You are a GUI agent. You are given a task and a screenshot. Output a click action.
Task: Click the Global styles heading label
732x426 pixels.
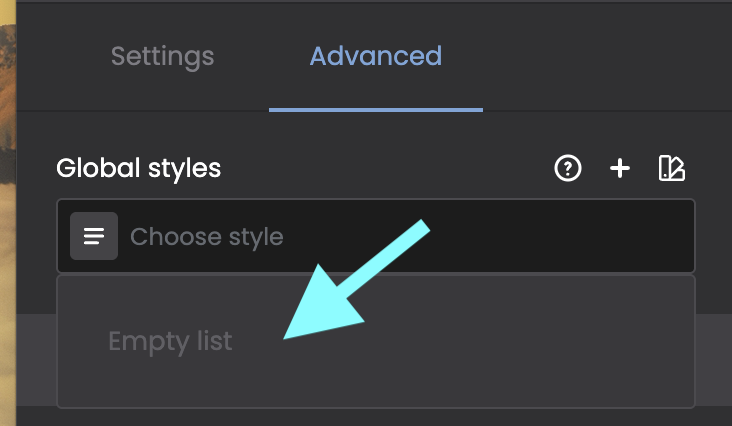pos(138,169)
